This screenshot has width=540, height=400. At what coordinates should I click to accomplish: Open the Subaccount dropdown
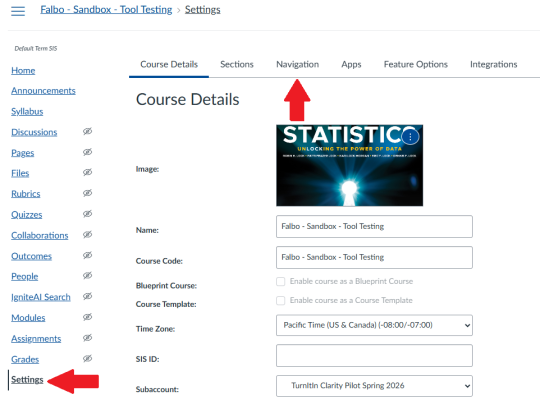374,386
